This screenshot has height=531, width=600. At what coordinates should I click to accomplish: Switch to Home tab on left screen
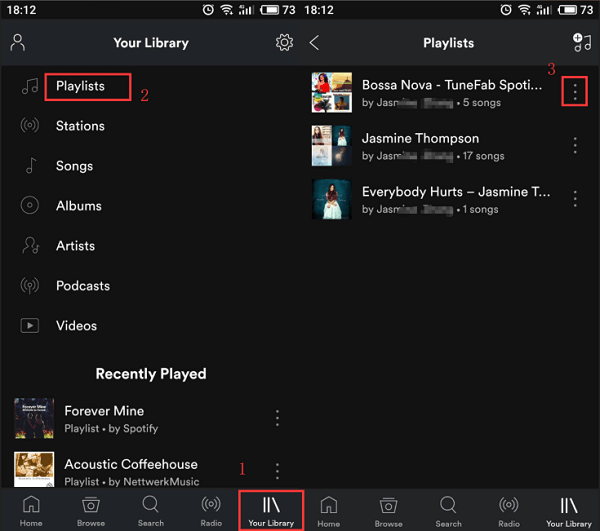pyautogui.click(x=31, y=510)
